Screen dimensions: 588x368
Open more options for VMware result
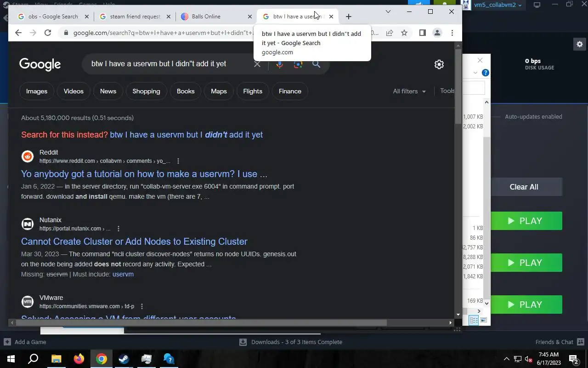(142, 306)
